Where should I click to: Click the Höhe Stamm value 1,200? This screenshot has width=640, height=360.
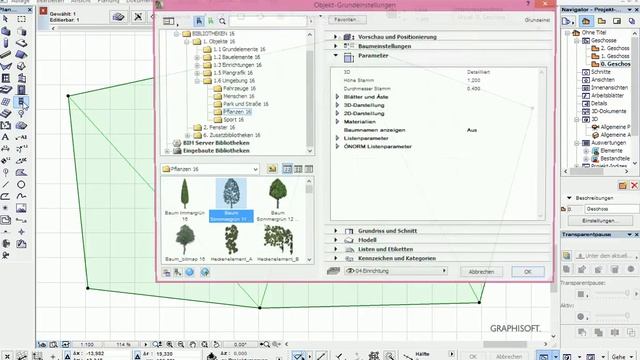click(x=473, y=80)
